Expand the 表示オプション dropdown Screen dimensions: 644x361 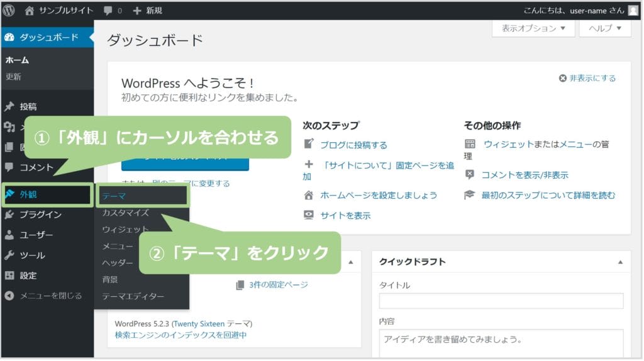pos(533,28)
